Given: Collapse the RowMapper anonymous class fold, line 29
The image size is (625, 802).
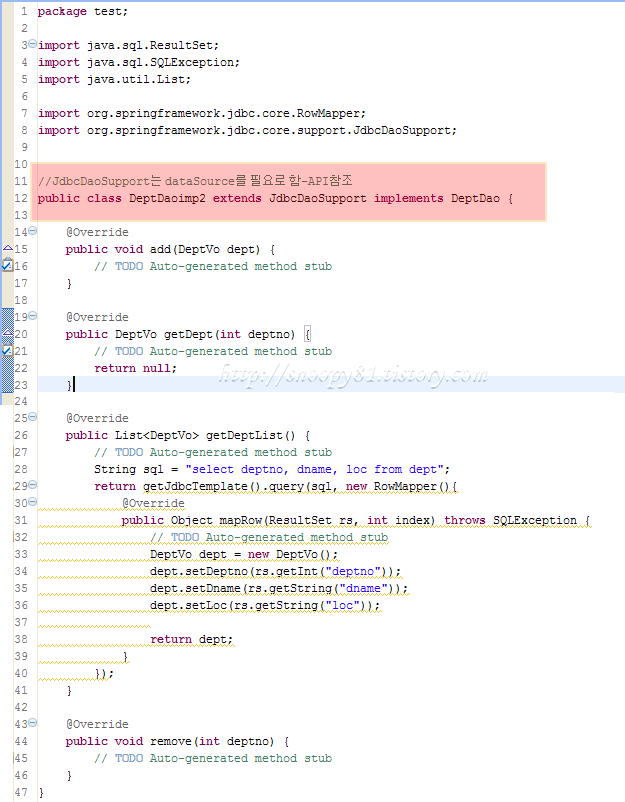Looking at the screenshot, I should click(32, 485).
